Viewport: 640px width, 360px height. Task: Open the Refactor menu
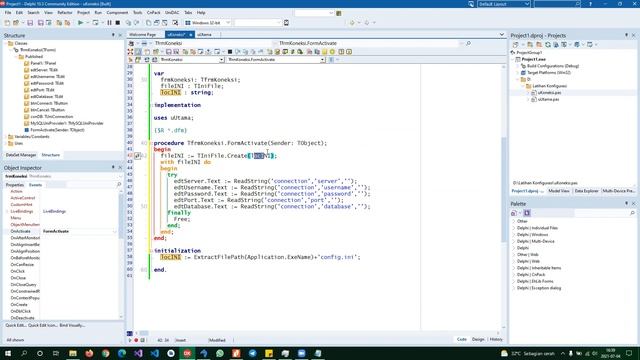click(x=64, y=13)
